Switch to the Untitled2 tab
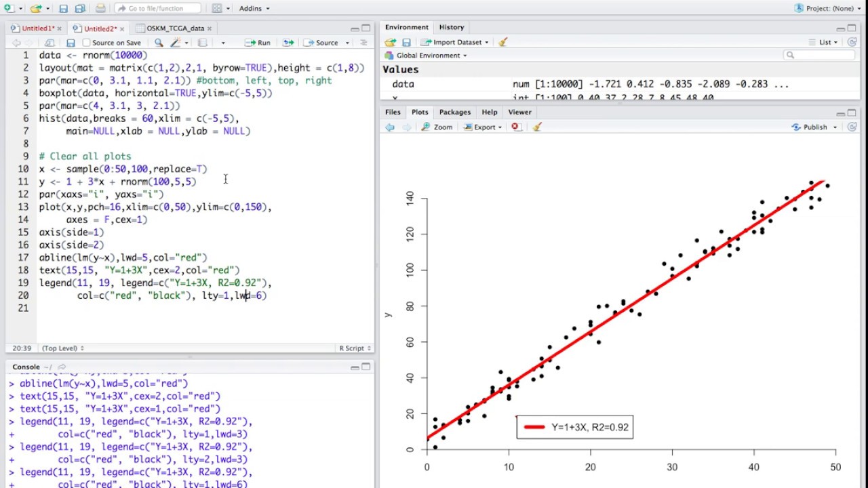868x488 pixels. coord(100,28)
